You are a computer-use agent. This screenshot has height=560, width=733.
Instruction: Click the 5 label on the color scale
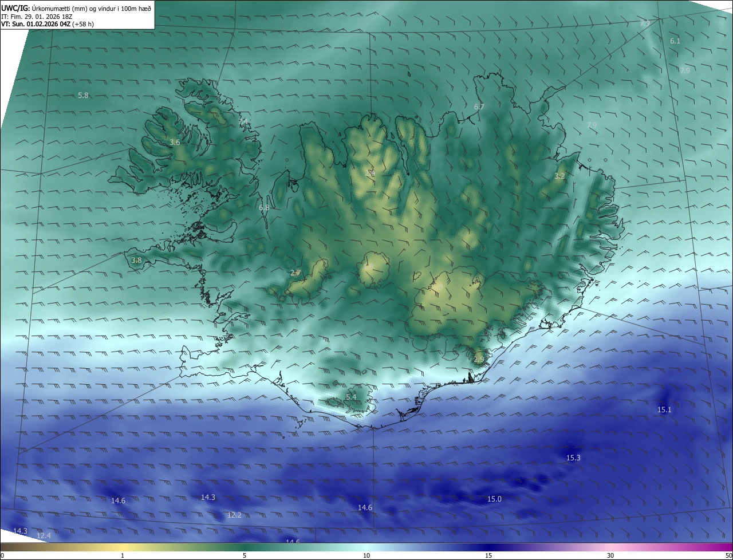tap(245, 555)
